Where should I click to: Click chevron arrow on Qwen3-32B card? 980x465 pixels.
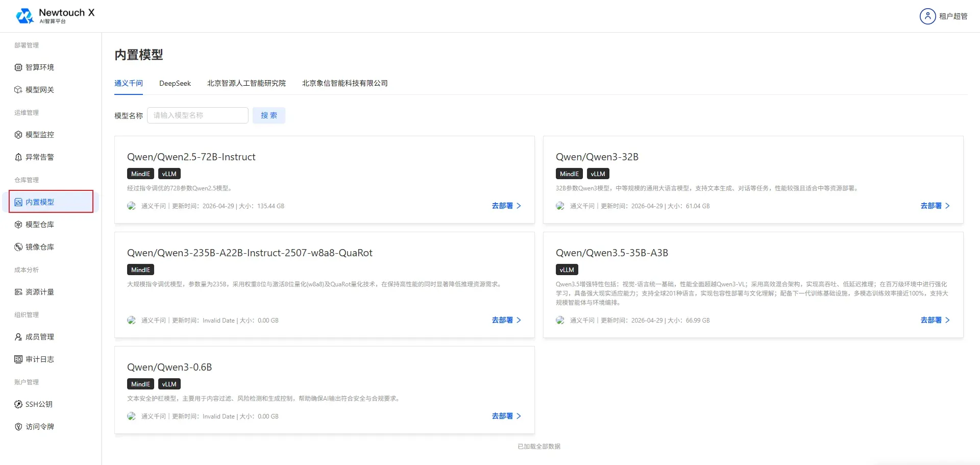click(947, 206)
